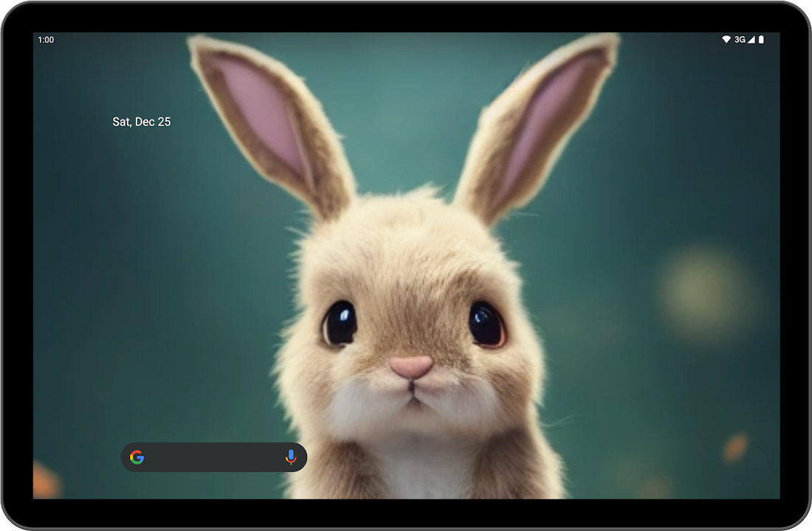Tap the battery indicator icon
812x531 pixels.
pos(761,40)
